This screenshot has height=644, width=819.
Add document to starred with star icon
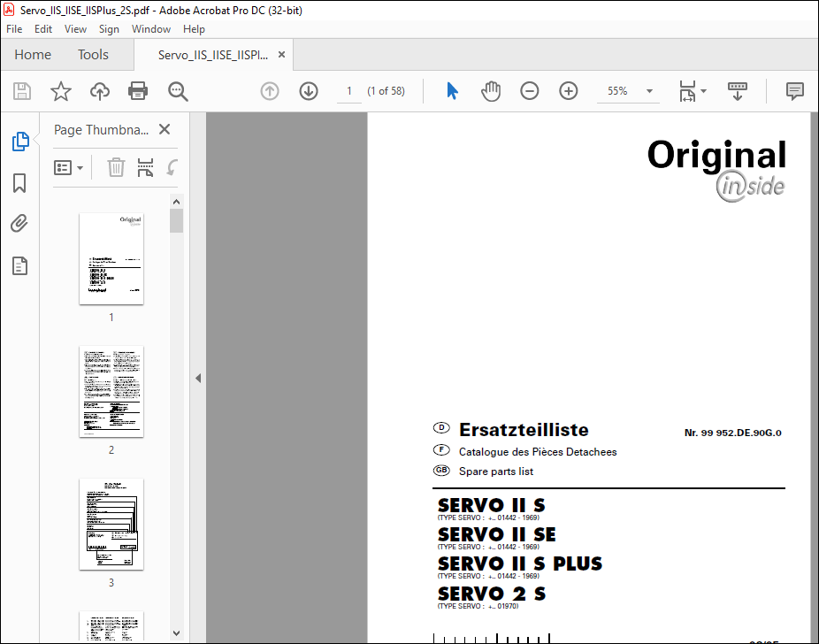[61, 91]
